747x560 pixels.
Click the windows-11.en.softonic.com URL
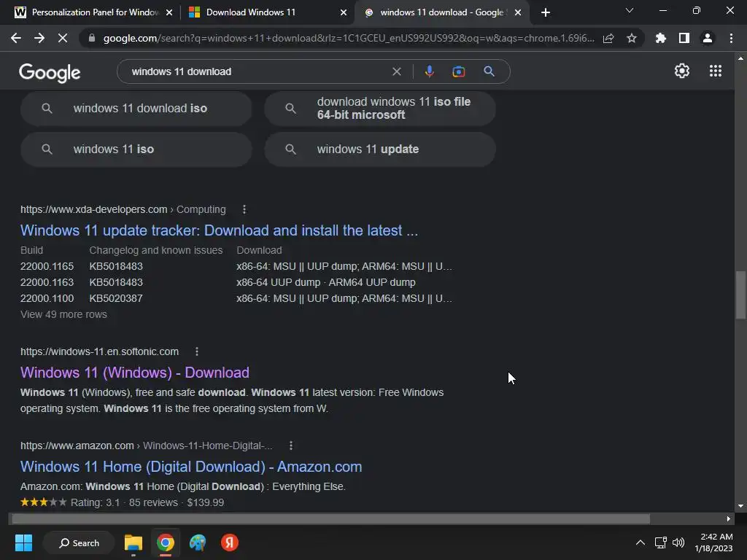click(99, 351)
